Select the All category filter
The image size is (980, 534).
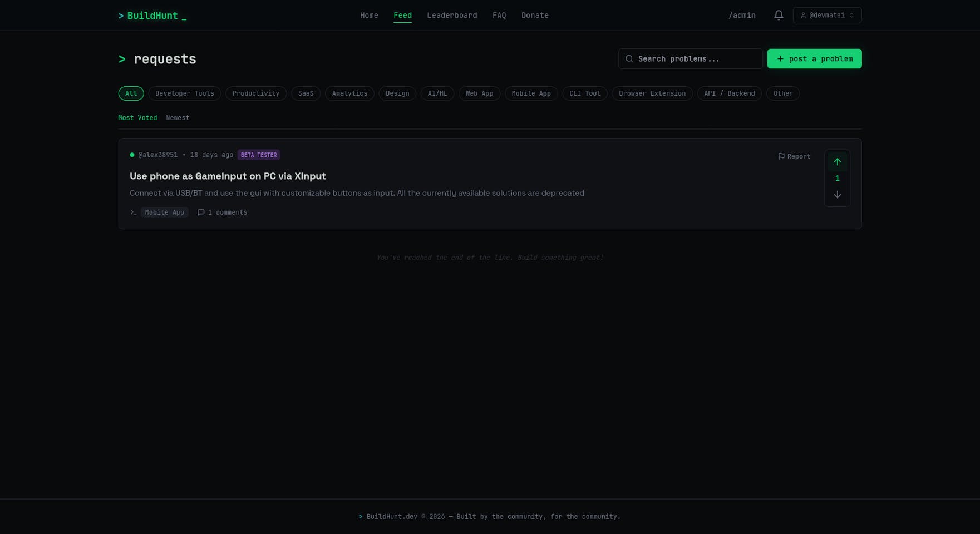pyautogui.click(x=131, y=93)
